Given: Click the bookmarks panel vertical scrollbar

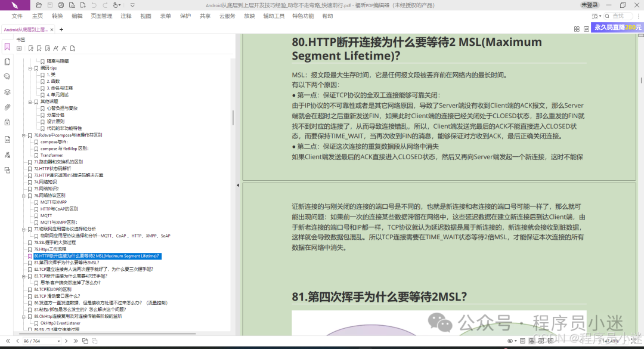Looking at the screenshot, I should click(x=233, y=118).
